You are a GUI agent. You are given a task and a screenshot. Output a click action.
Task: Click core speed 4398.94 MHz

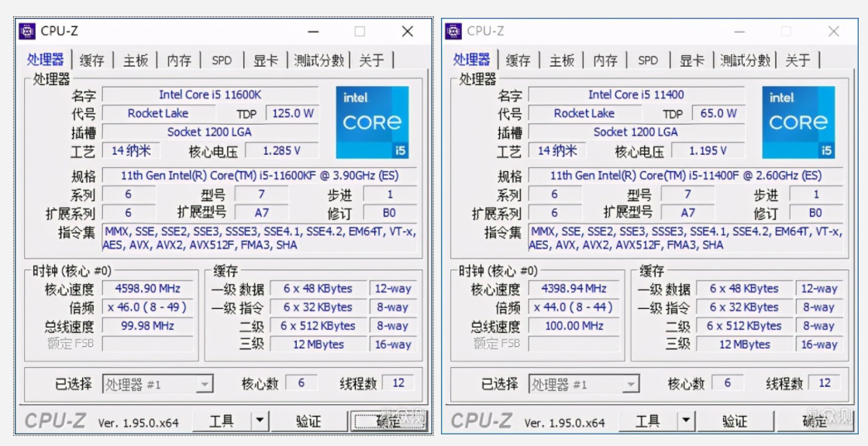(574, 288)
